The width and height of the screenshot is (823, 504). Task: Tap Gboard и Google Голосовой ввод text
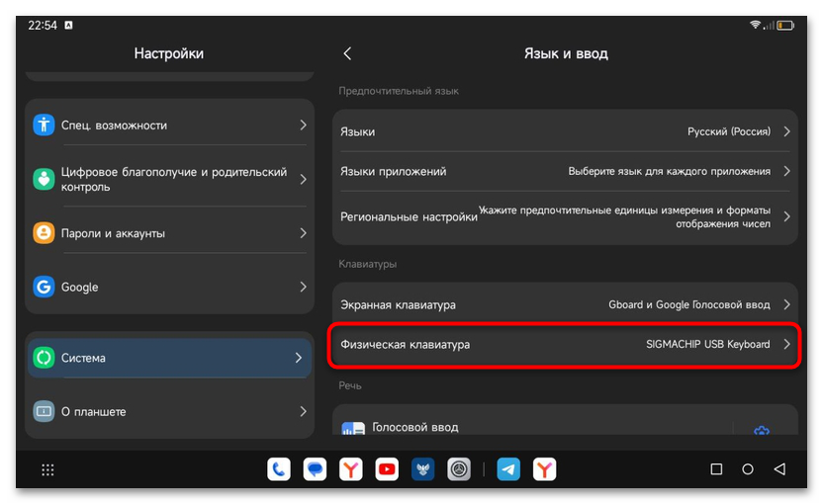pyautogui.click(x=689, y=304)
